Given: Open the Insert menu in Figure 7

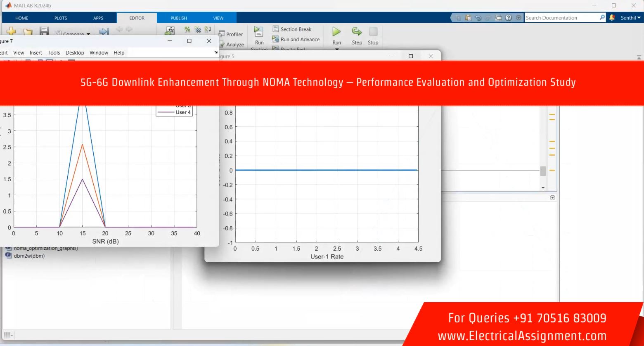Looking at the screenshot, I should pyautogui.click(x=36, y=53).
